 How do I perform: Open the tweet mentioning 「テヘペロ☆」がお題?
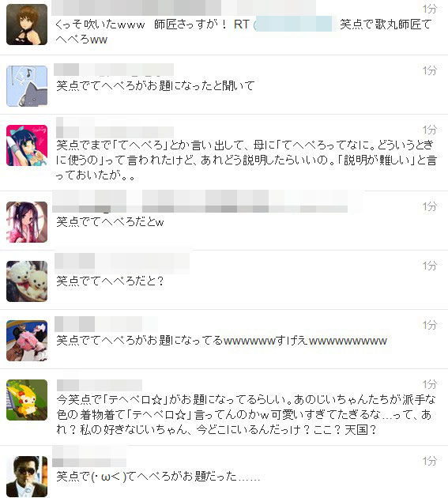click(247, 415)
